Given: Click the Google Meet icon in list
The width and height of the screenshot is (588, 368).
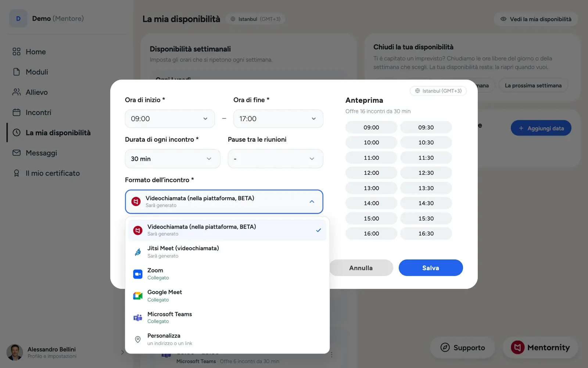Looking at the screenshot, I should [x=138, y=296].
